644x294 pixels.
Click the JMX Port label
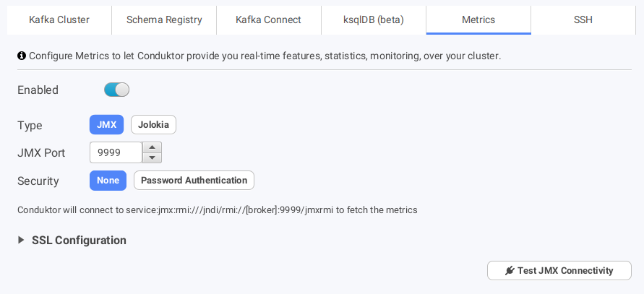pos(41,153)
